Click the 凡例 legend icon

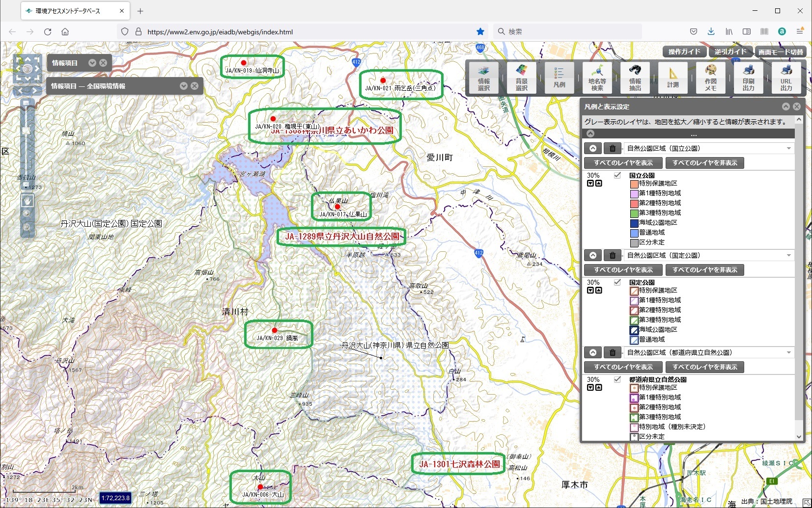[x=559, y=78]
